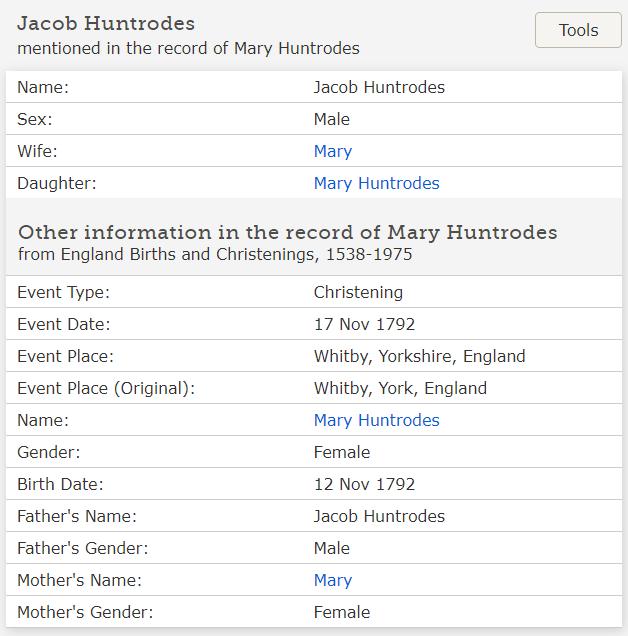Open the Tools button menu
The width and height of the screenshot is (628, 636).
point(578,30)
